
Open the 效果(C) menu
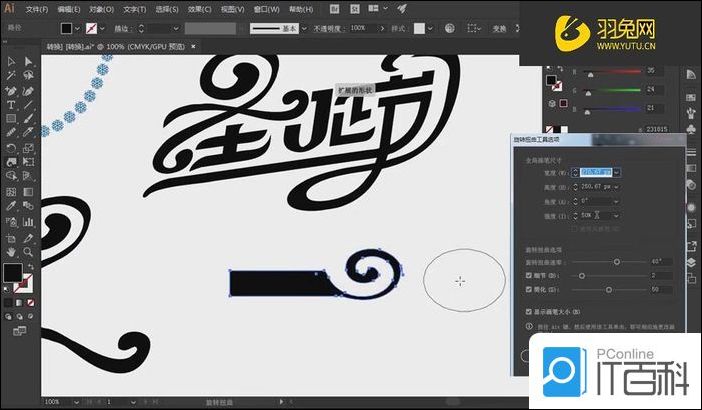[199, 8]
